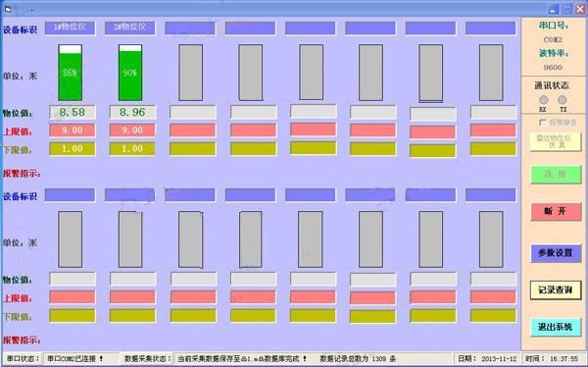Image resolution: width=588 pixels, height=367 pixels.
Task: Click the 断开 disconnect button
Action: pos(556,212)
